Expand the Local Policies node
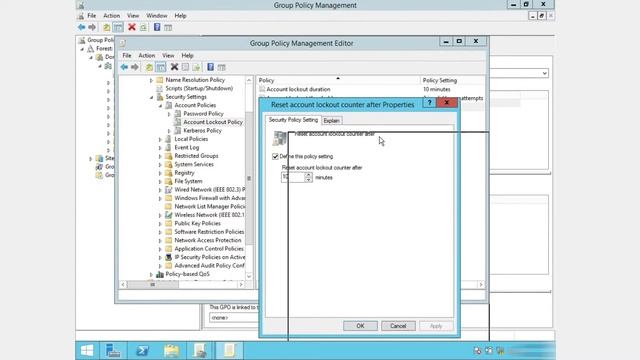Screen dimensions: 640x360 pos(160,139)
